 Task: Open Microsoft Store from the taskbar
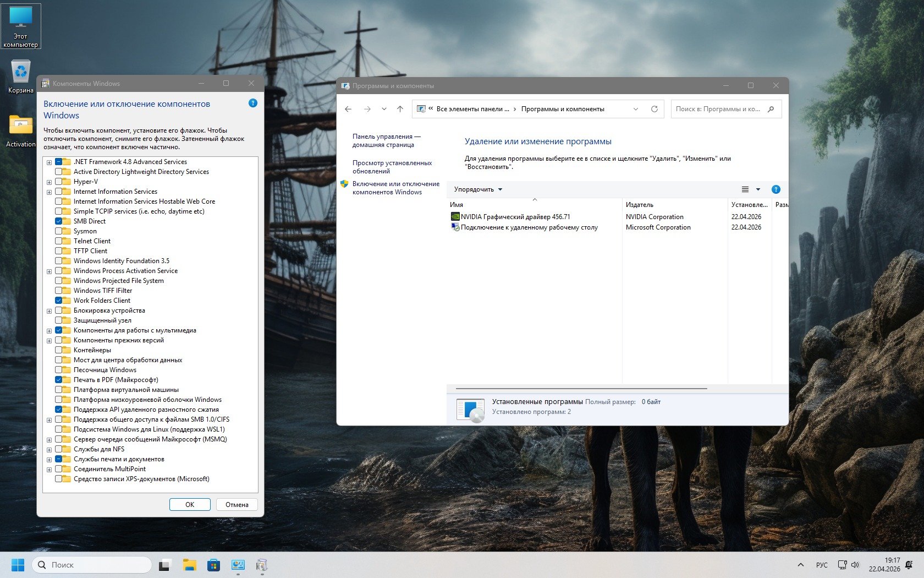tap(213, 565)
